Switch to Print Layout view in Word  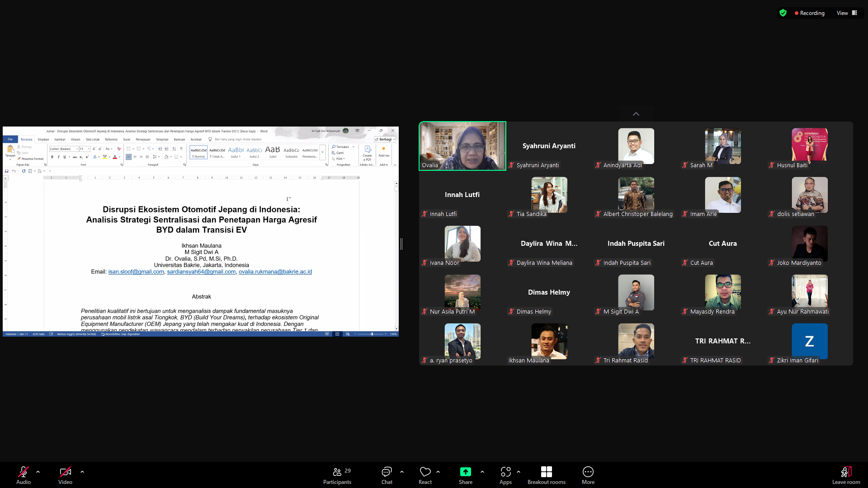[337, 334]
